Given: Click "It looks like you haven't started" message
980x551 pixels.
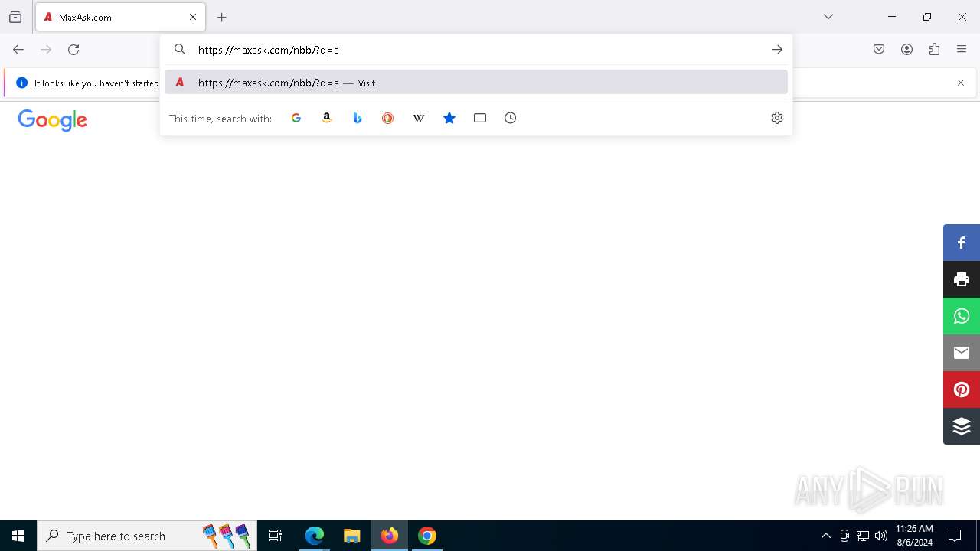Looking at the screenshot, I should (96, 83).
